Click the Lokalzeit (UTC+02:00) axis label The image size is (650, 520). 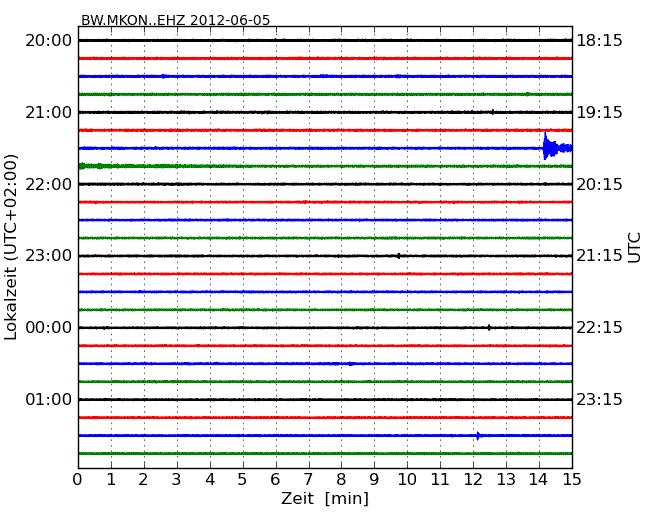[11, 247]
